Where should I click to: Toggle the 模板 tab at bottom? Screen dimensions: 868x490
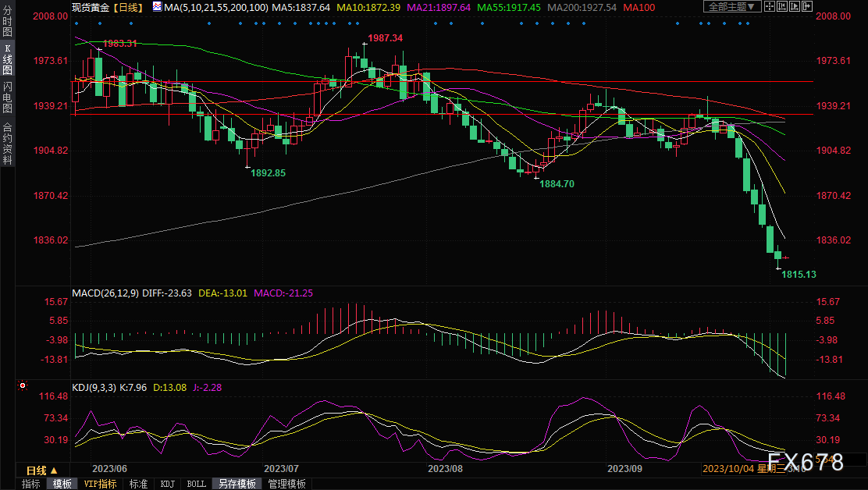62,484
